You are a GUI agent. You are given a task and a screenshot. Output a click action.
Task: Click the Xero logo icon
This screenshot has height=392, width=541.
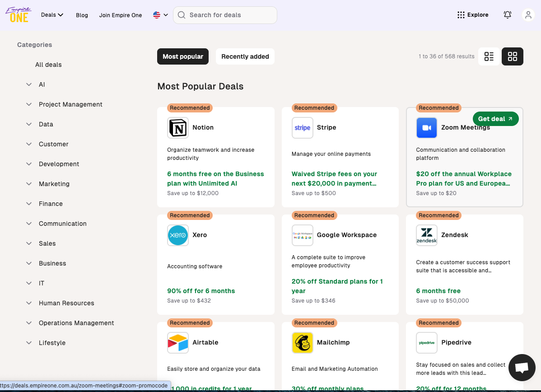click(178, 235)
